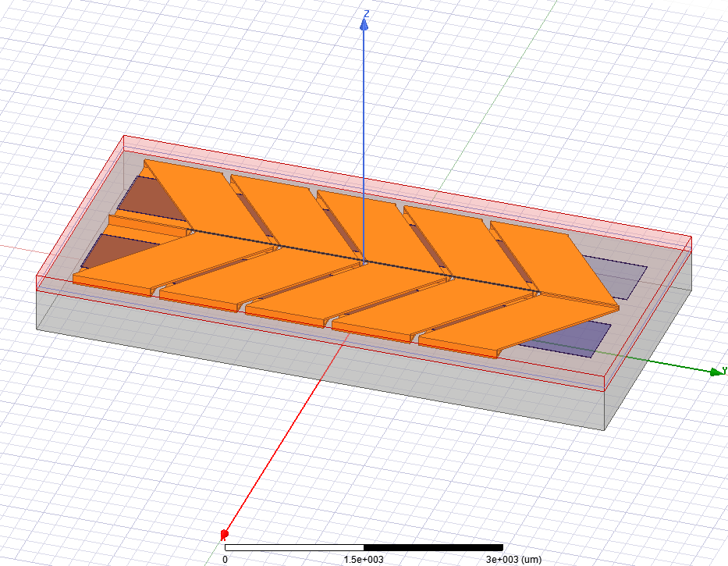Viewport: 728px width, 566px height.
Task: Click the "1.5e+003" scale bar label
Action: 364,559
